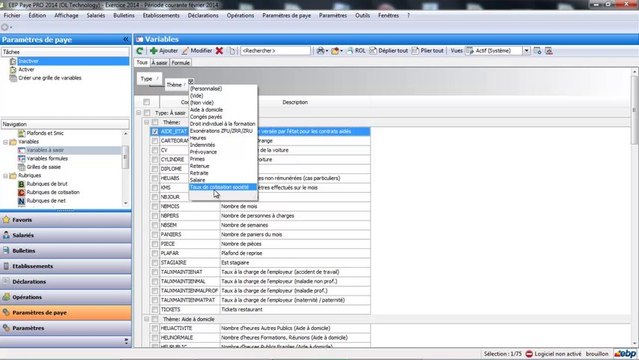The height and width of the screenshot is (360, 639).
Task: Open the Bulletins menu
Action: coord(124,15)
